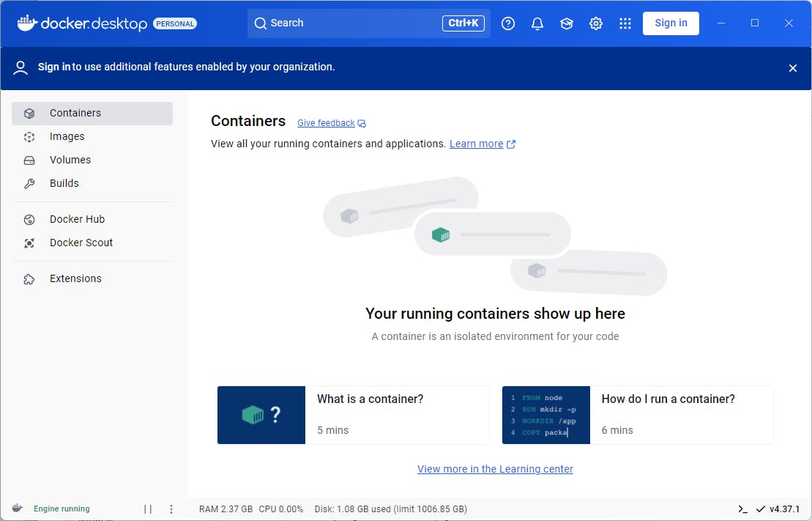This screenshot has width=812, height=521.
Task: Click the Docker Scout icon
Action: (29, 243)
